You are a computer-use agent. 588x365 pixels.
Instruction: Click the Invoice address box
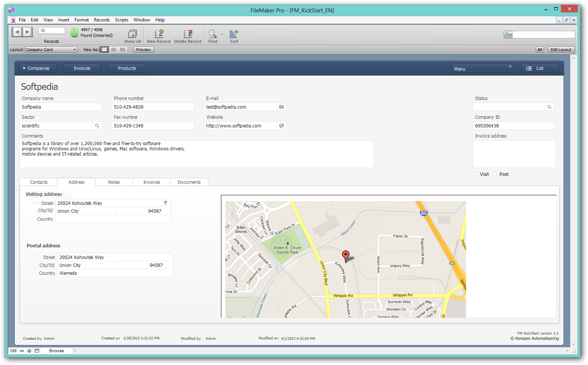tap(514, 154)
